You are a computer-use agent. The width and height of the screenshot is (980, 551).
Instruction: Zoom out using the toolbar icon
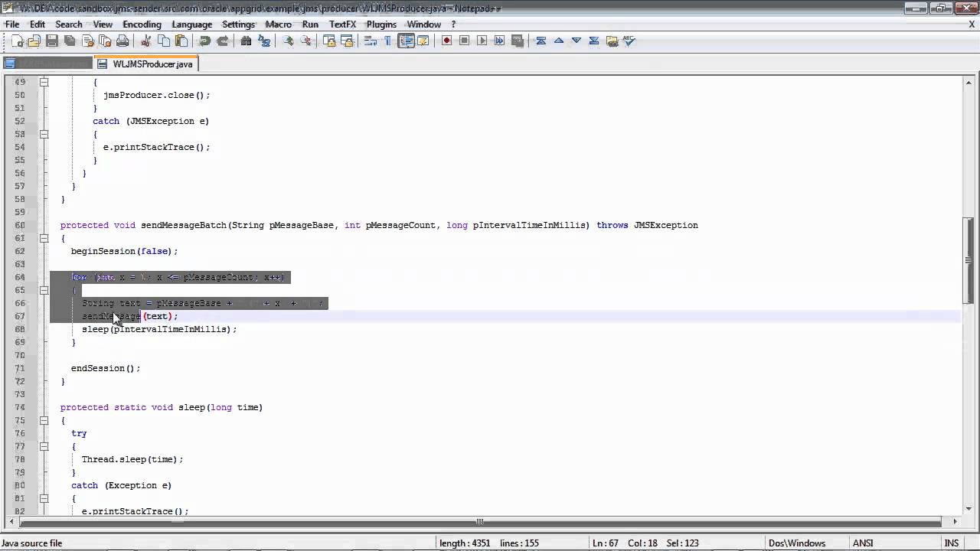pyautogui.click(x=305, y=41)
